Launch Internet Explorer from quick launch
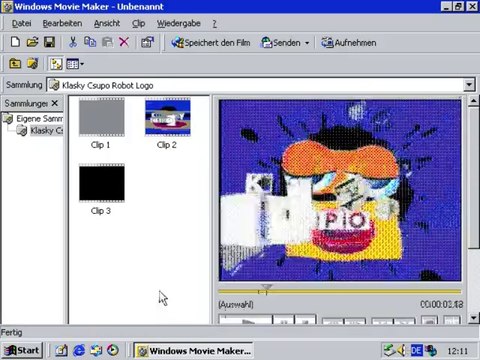Viewport: 480px width, 360px height. 79,351
